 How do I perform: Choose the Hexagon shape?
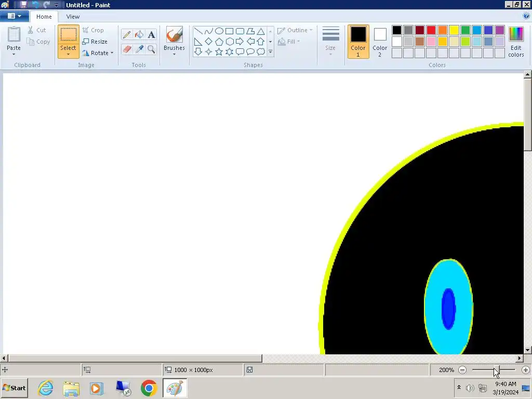click(229, 42)
